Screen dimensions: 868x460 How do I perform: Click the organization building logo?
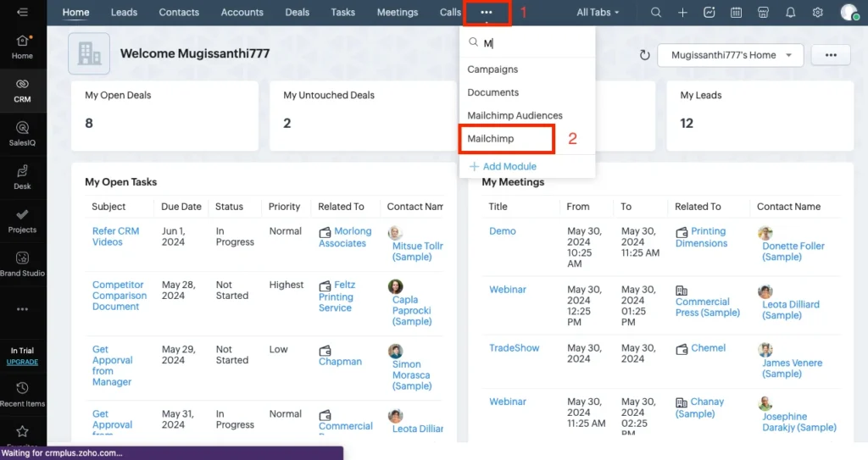(89, 53)
